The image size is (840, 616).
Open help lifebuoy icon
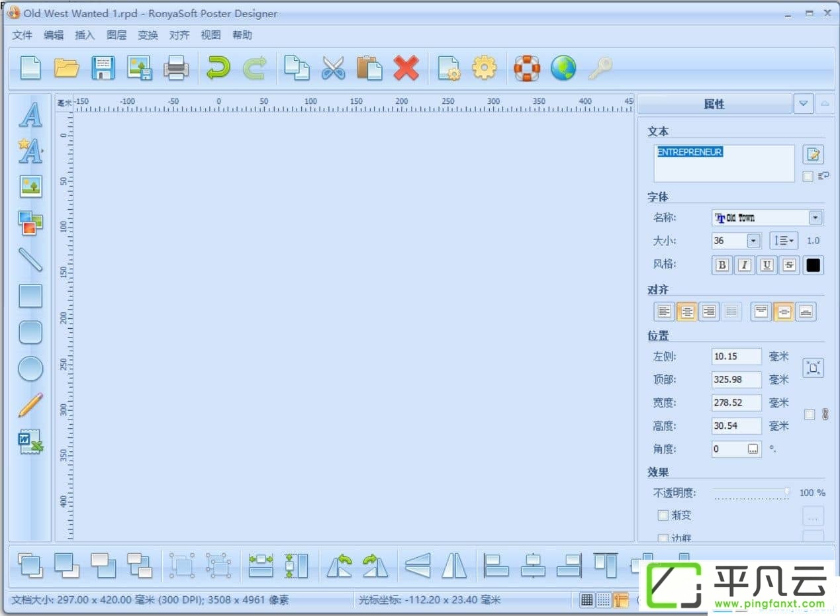click(527, 67)
